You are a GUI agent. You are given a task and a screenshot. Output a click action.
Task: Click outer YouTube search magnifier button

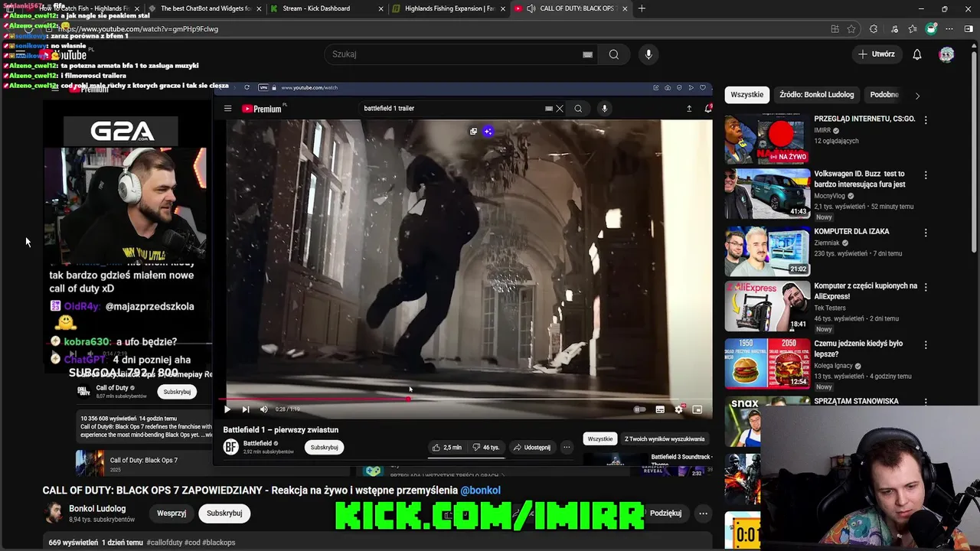pyautogui.click(x=613, y=54)
